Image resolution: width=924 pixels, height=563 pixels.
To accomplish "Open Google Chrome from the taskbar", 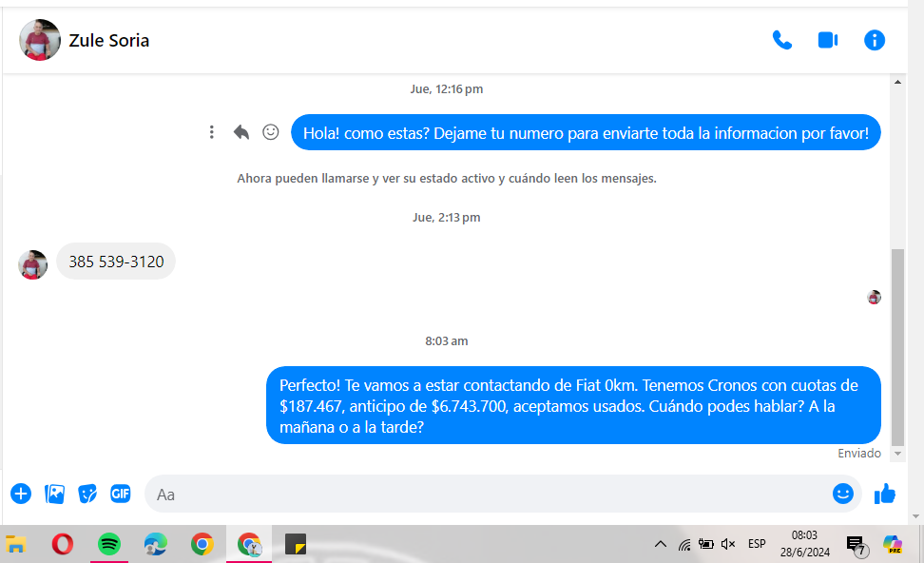I will (x=202, y=544).
